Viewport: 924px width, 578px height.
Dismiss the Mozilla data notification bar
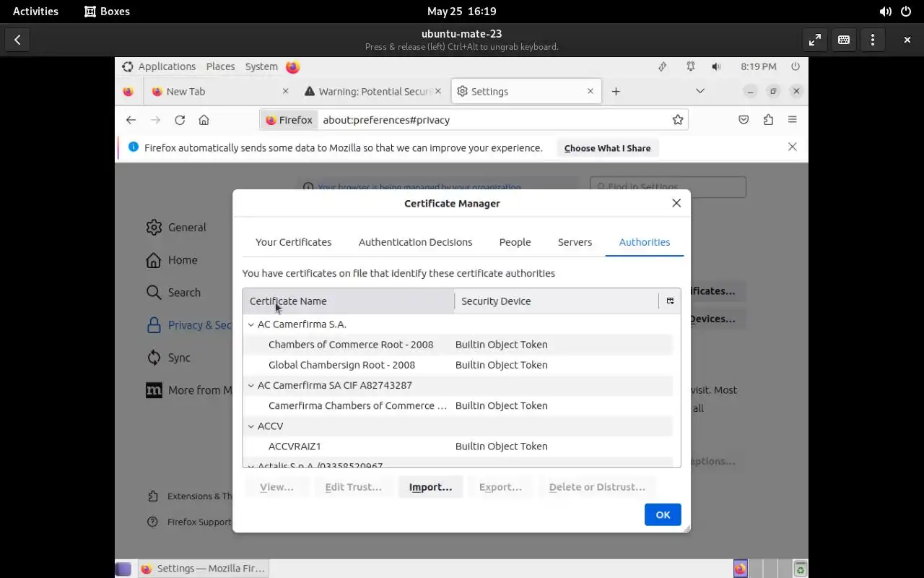point(793,147)
